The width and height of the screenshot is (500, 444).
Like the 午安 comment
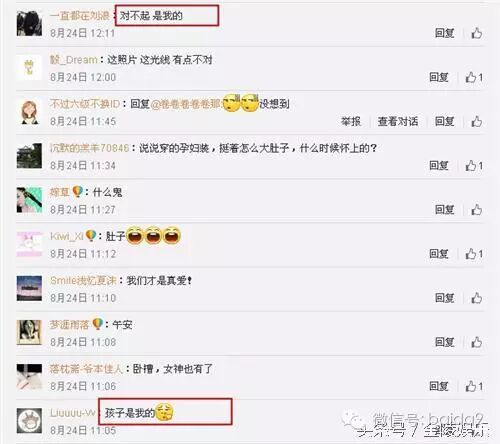(x=477, y=342)
